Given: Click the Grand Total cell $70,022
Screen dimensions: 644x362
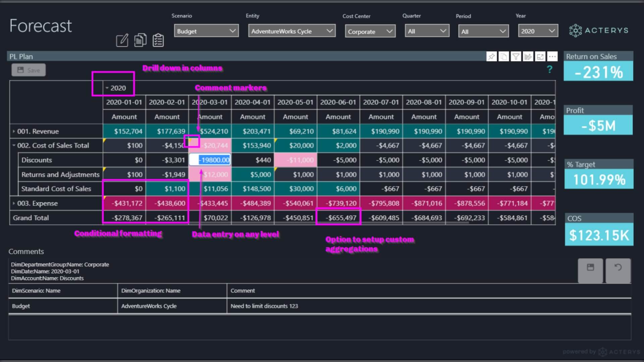Looking at the screenshot, I should coord(210,218).
